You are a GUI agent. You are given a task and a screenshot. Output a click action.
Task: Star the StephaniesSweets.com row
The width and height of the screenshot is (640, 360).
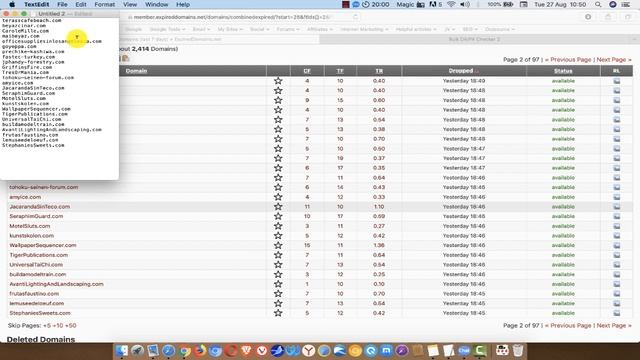pyautogui.click(x=278, y=313)
